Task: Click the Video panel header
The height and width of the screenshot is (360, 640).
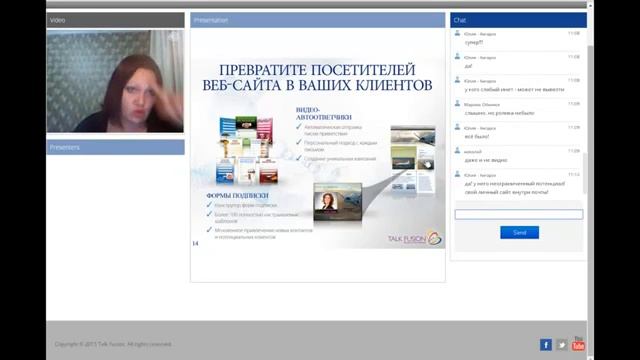Action: (115, 20)
